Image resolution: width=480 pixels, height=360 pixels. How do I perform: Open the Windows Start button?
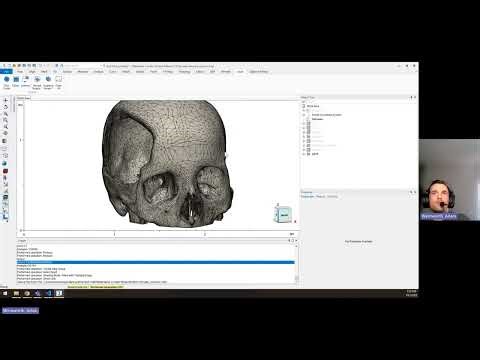point(5,293)
